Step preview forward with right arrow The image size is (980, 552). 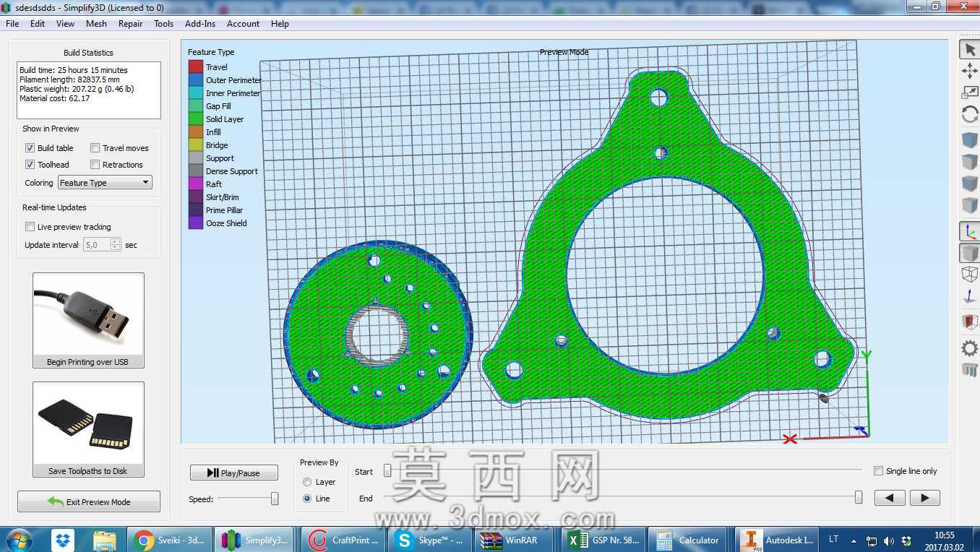point(924,498)
